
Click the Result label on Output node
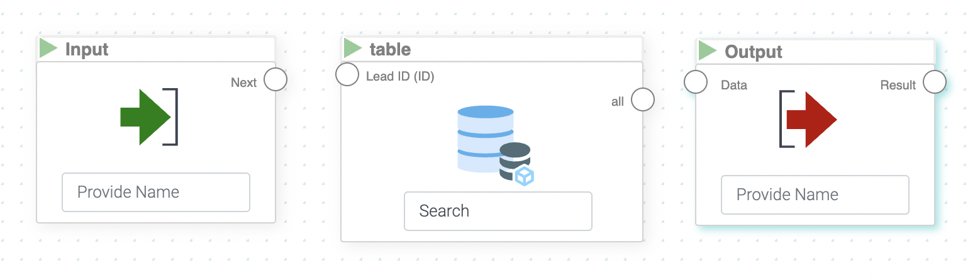pyautogui.click(x=898, y=85)
